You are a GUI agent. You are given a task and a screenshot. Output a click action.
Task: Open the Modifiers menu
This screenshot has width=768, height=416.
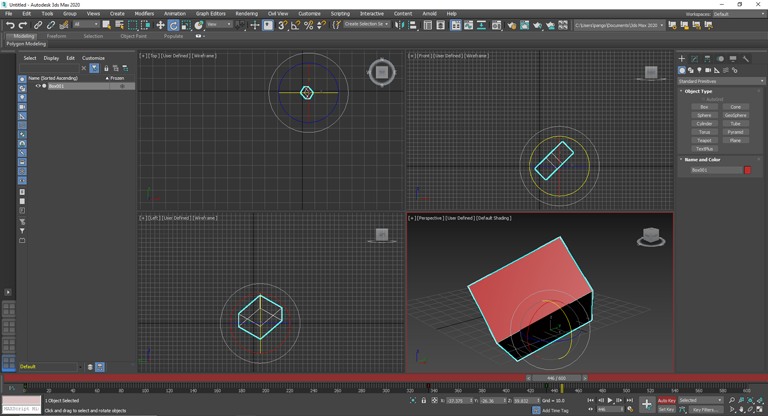coord(144,14)
